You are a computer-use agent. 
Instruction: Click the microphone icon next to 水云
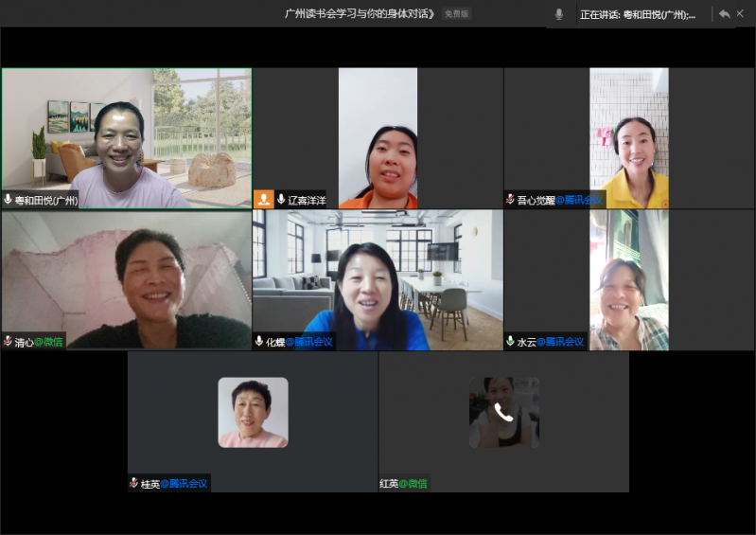tap(511, 341)
